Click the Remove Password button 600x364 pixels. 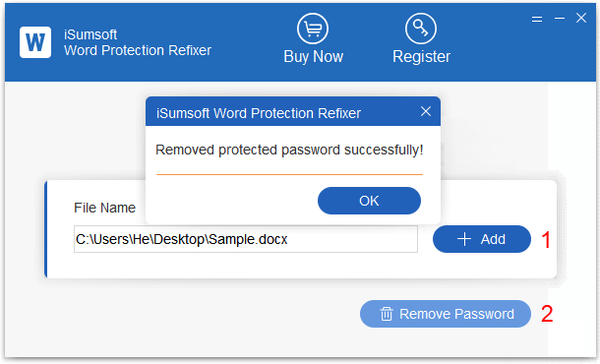click(x=446, y=314)
